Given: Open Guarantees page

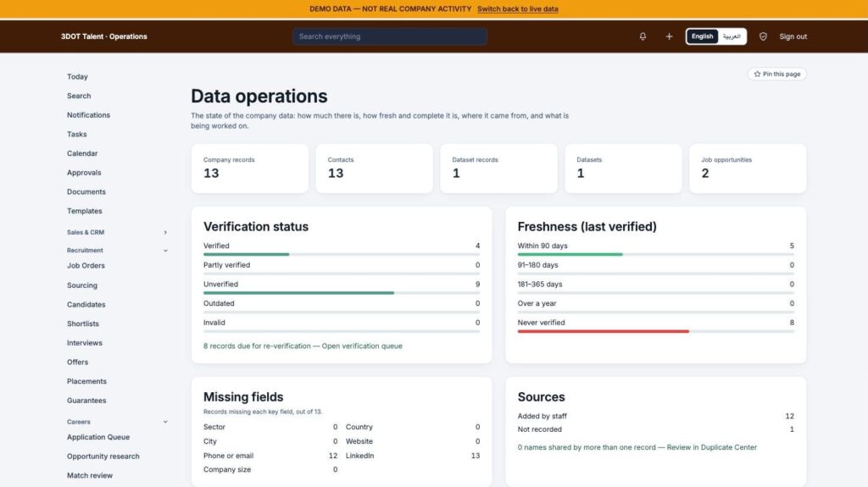Looking at the screenshot, I should coord(86,401).
